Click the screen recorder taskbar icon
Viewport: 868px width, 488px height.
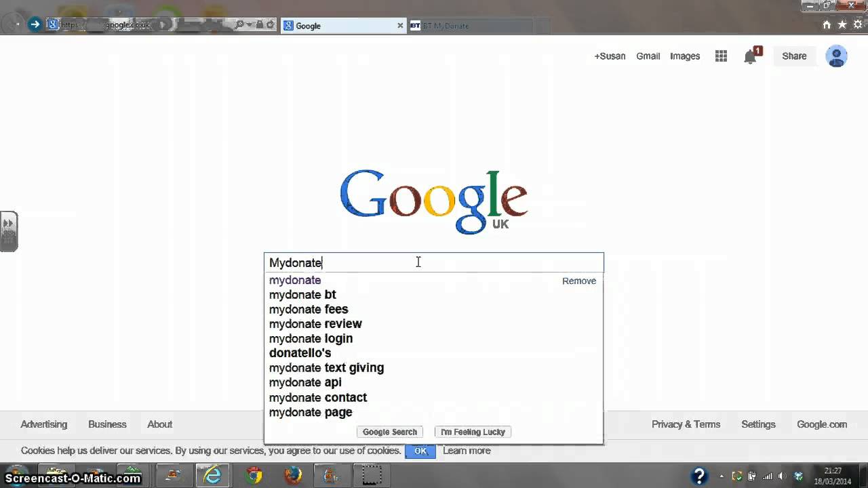coord(370,475)
